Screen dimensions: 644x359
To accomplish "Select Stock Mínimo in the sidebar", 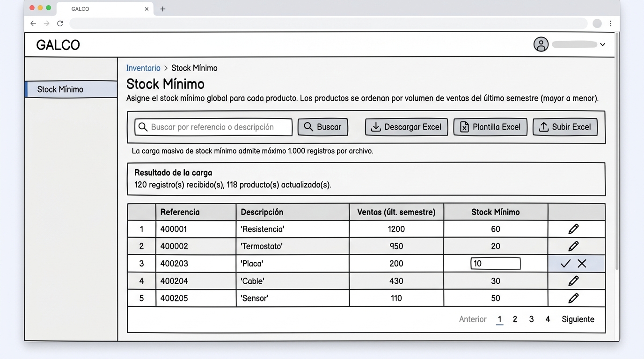I will (x=71, y=89).
